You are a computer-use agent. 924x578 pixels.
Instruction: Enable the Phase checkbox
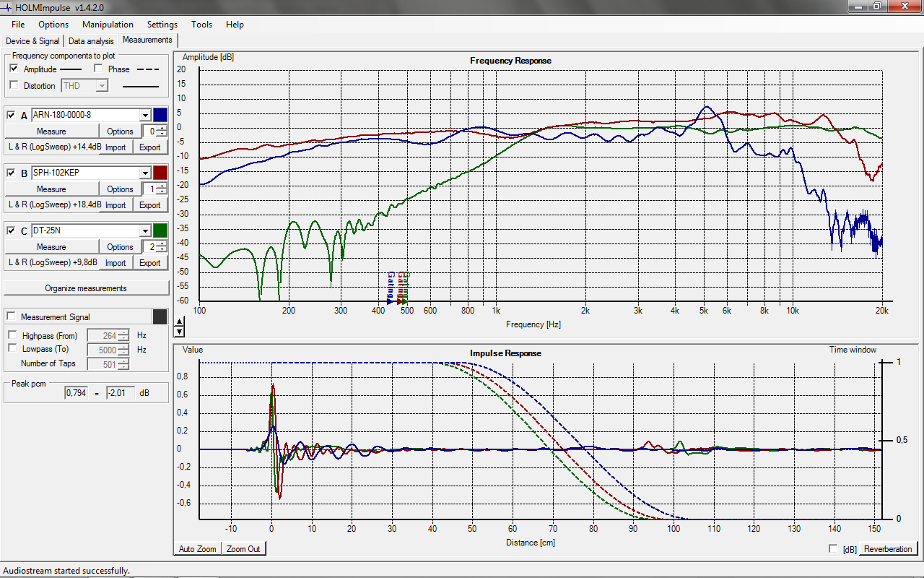point(99,69)
